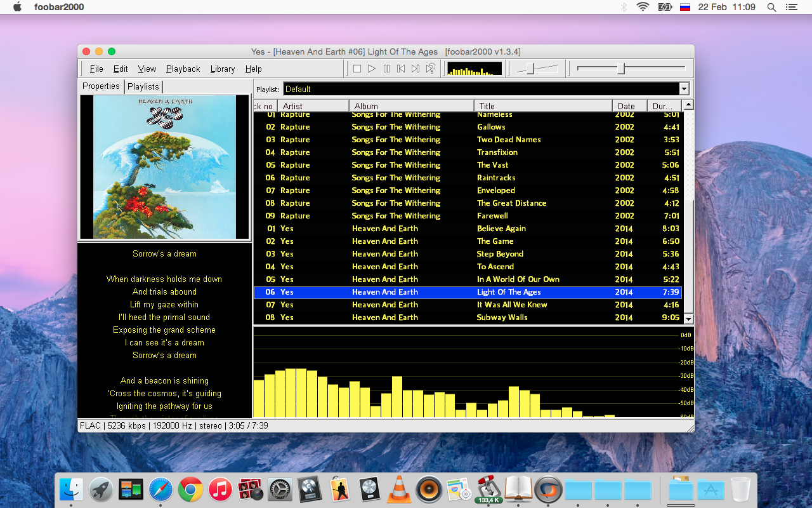Image resolution: width=812 pixels, height=508 pixels.
Task: Select the track 'Raintracks'
Action: click(467, 178)
